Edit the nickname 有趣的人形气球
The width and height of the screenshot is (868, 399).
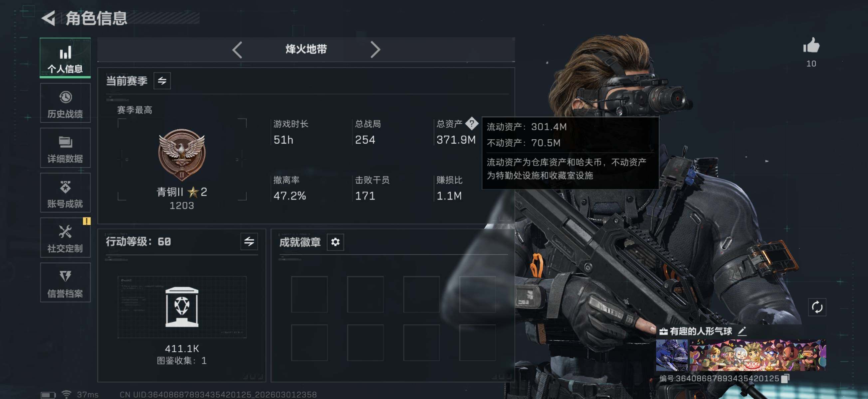pos(742,331)
